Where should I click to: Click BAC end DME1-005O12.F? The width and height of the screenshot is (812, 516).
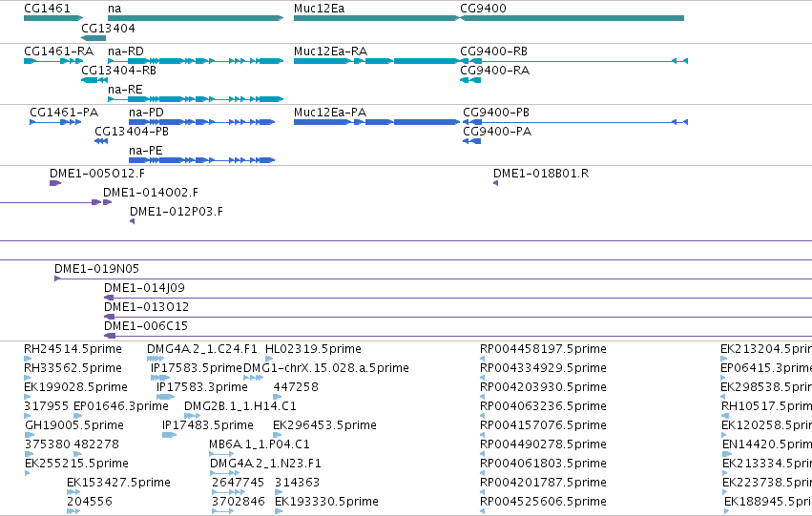[x=97, y=174]
